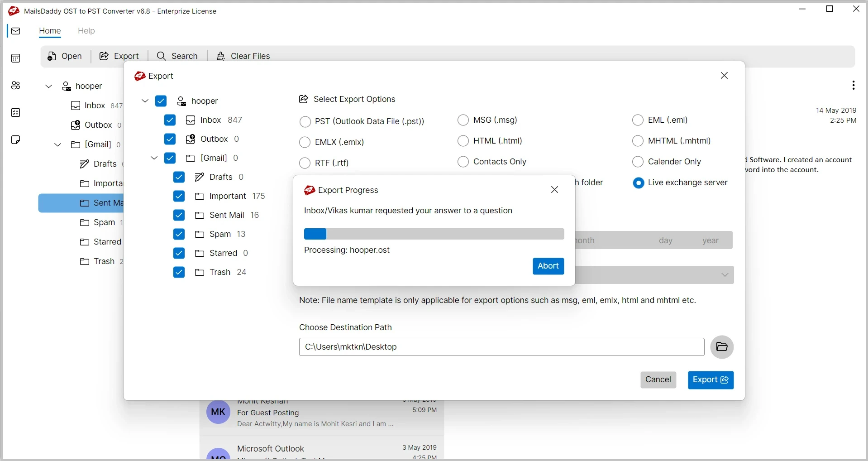Select PST (Outlook Data File) export option
Viewport: 868px width, 461px height.
tap(305, 122)
